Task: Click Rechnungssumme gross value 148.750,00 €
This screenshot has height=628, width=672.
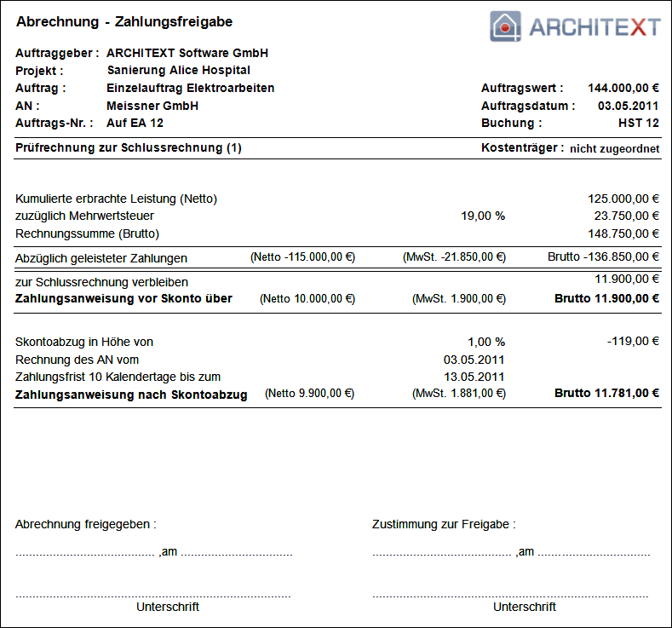Action: 623,234
